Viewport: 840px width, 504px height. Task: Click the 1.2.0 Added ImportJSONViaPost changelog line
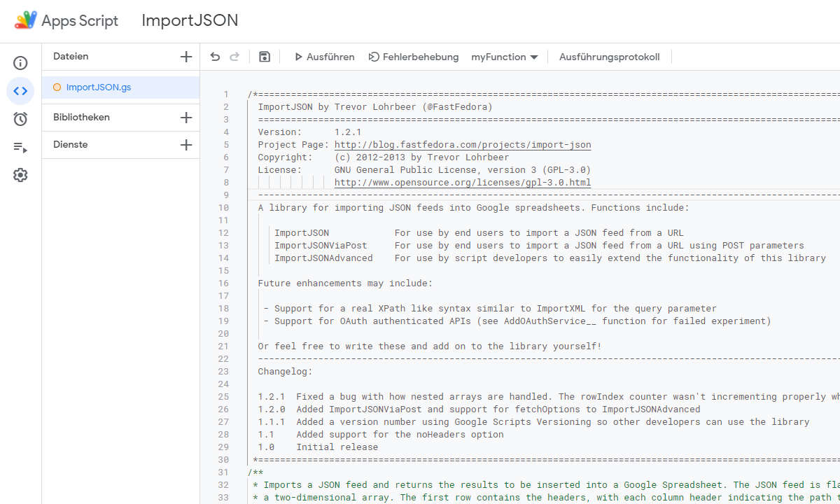(479, 409)
